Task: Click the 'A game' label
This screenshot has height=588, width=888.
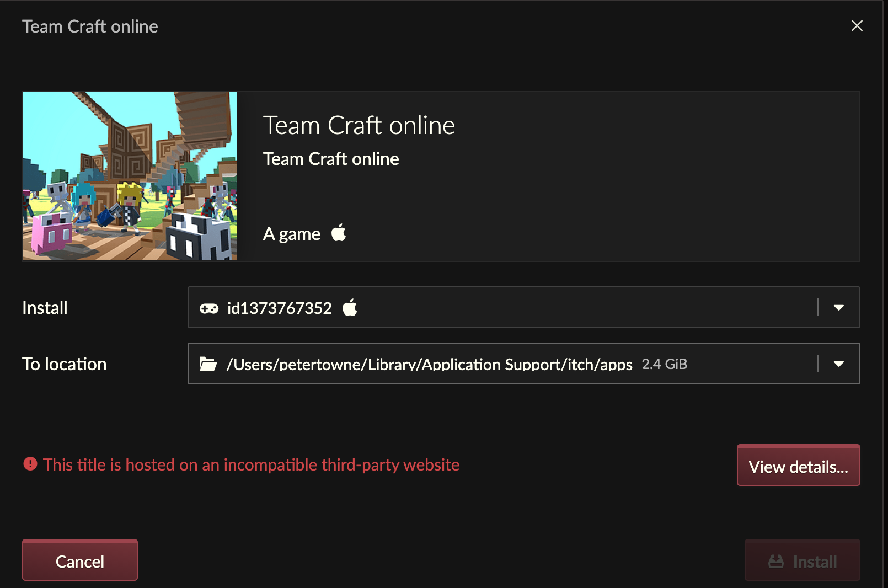Action: click(292, 234)
